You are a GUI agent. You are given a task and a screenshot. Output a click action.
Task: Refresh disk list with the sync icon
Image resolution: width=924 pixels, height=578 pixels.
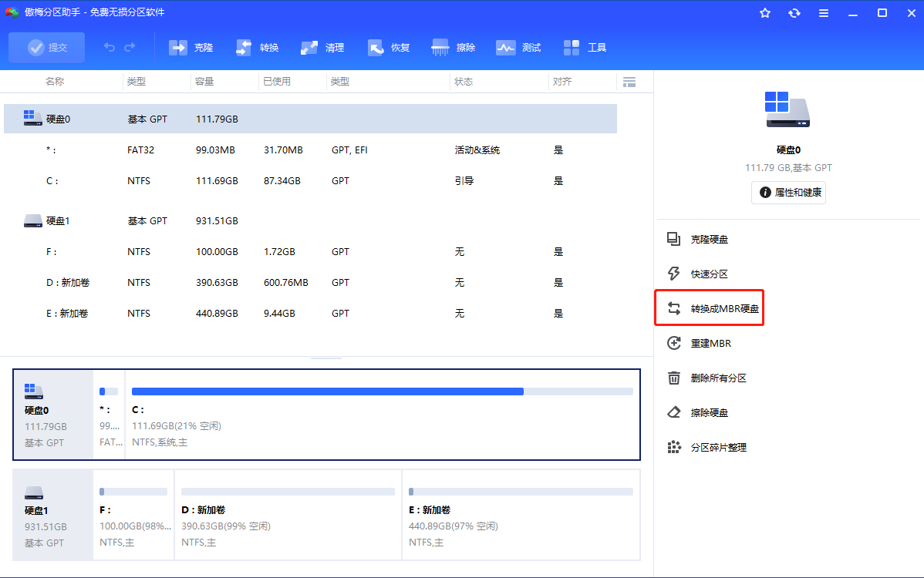tap(794, 12)
